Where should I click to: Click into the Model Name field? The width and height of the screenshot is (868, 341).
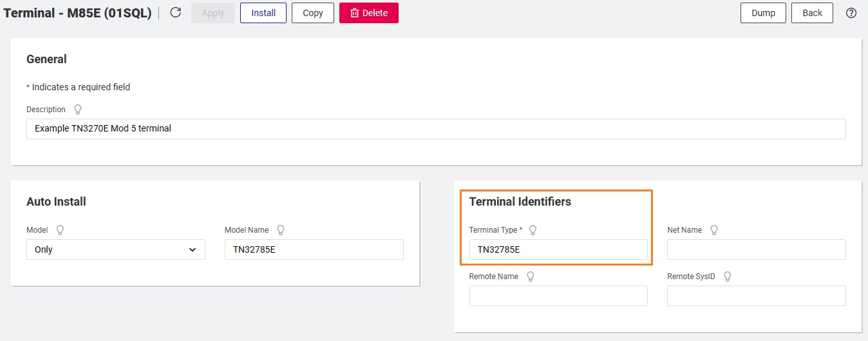pos(314,249)
